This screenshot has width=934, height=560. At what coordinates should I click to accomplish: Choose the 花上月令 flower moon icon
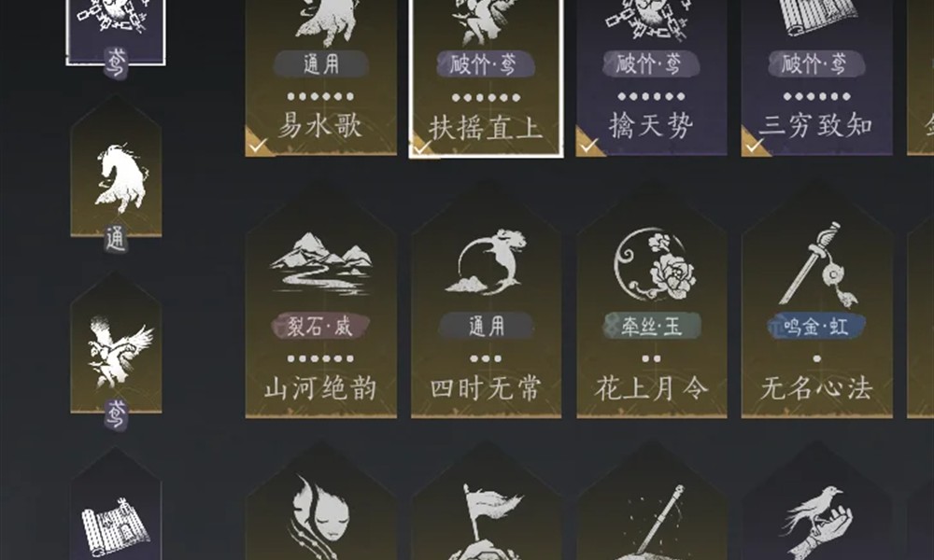click(655, 263)
